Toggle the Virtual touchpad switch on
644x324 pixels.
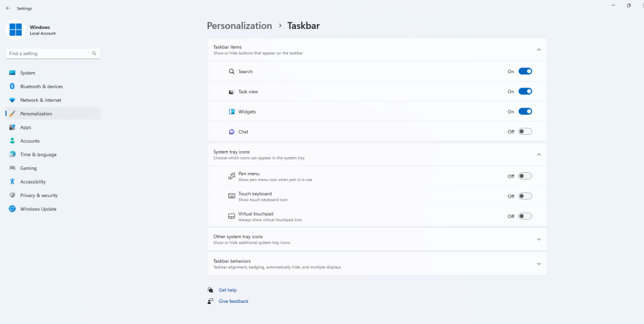pos(525,216)
